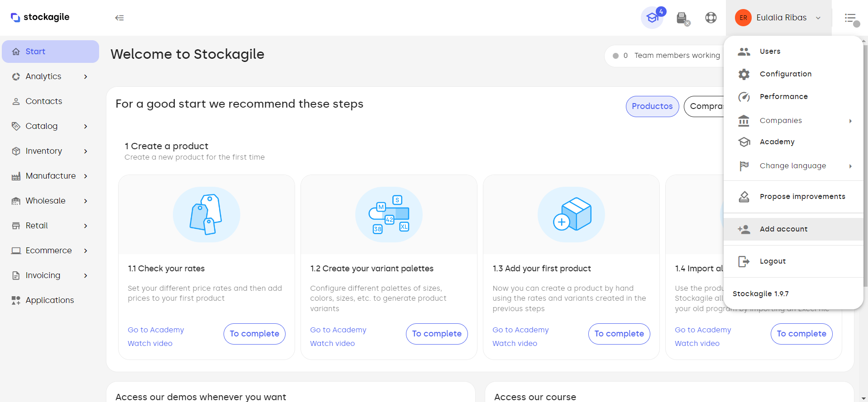This screenshot has height=402, width=868.
Task: Expand the Analytics submenu chevron
Action: tap(86, 76)
